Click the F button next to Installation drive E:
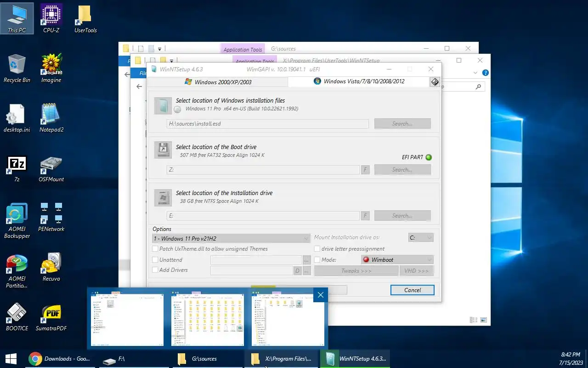The width and height of the screenshot is (588, 368). tap(366, 216)
